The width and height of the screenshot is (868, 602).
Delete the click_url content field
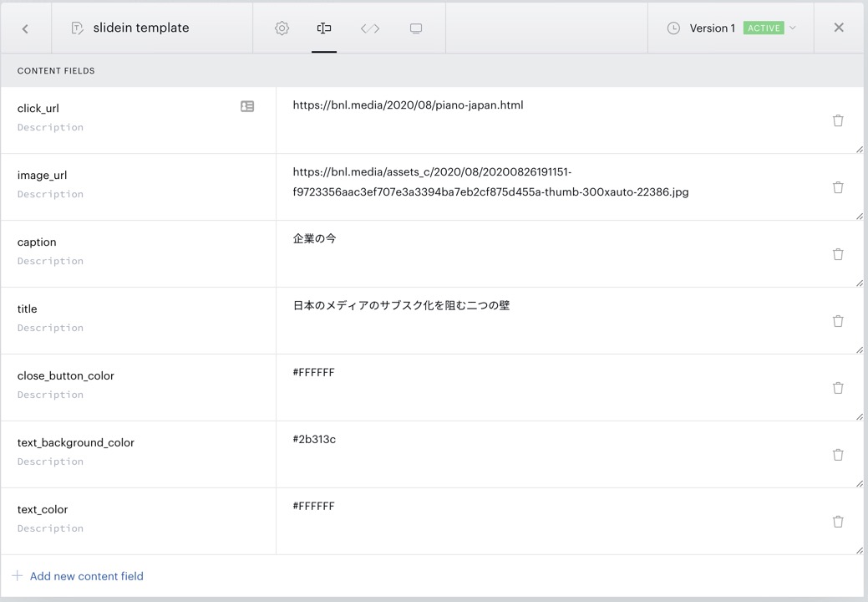pos(838,120)
